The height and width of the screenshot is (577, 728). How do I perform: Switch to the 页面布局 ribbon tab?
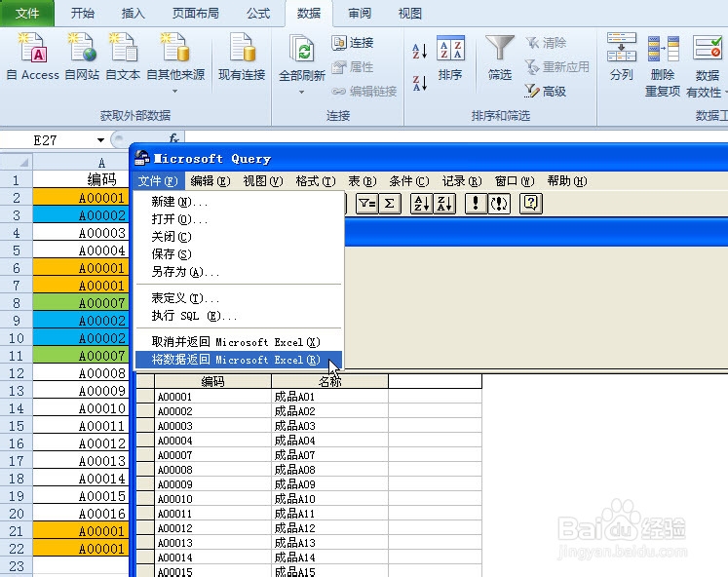(x=196, y=13)
